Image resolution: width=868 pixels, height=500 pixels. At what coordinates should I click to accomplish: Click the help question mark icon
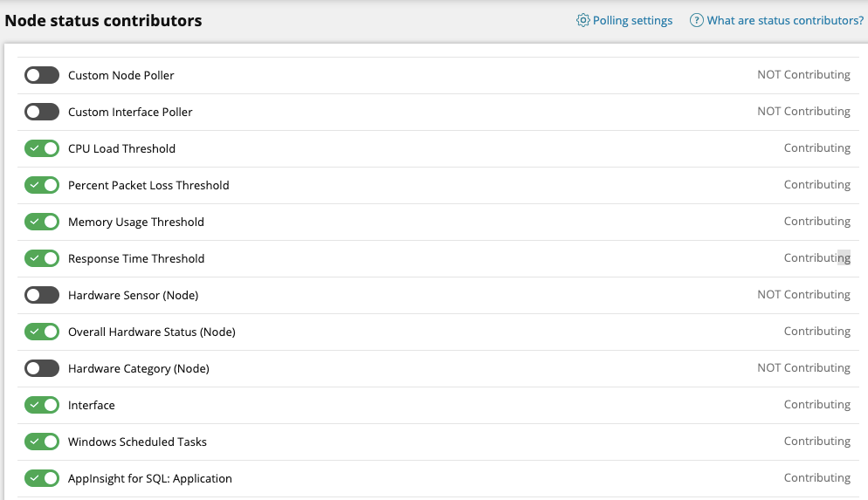(697, 20)
